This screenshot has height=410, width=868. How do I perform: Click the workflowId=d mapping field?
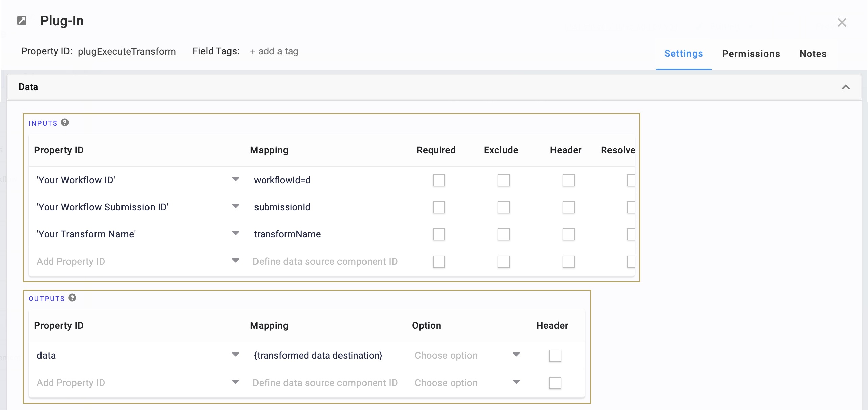(x=330, y=180)
